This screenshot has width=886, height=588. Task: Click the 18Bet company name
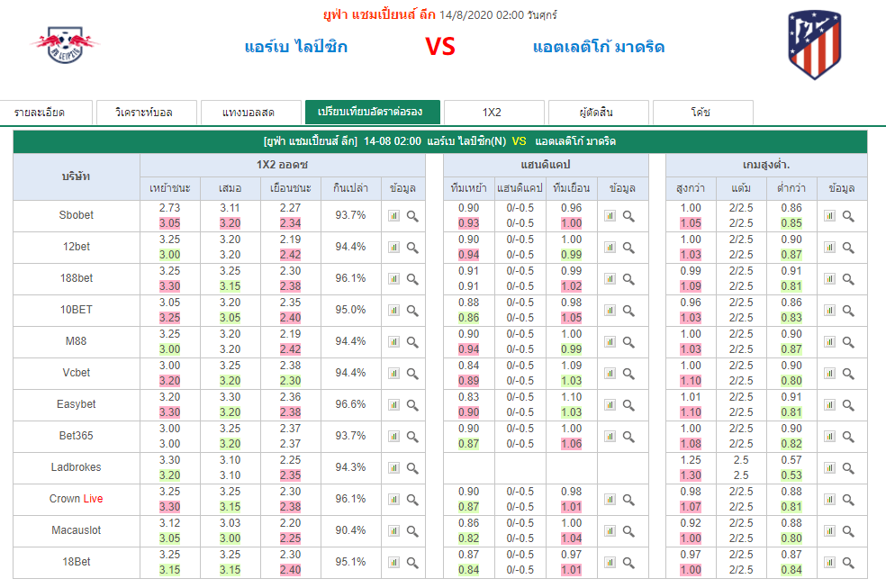(x=77, y=562)
